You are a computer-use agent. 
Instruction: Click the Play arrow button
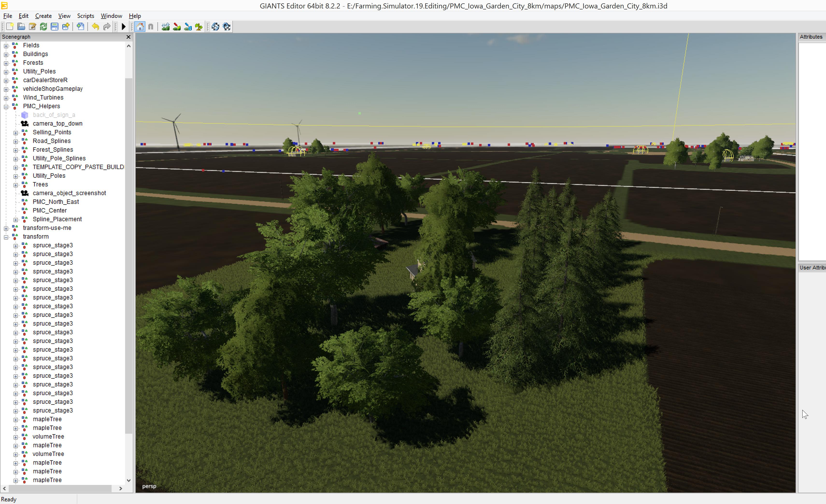coord(123,27)
